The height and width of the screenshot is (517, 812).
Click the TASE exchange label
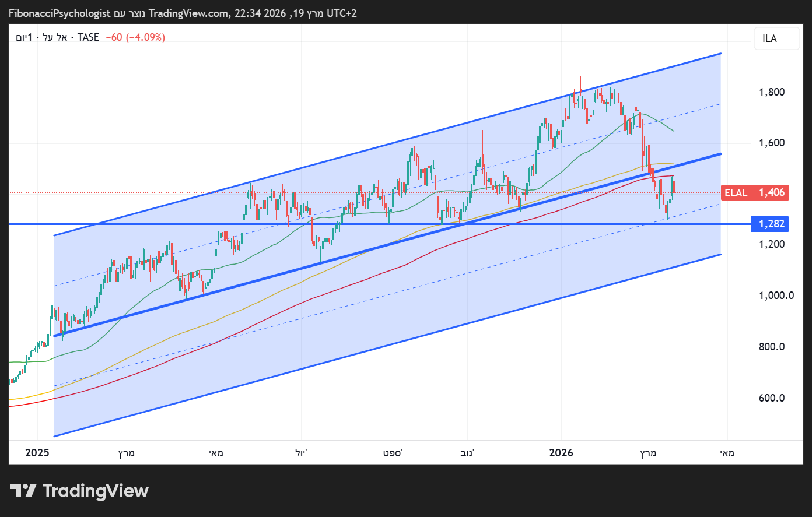[x=88, y=37]
